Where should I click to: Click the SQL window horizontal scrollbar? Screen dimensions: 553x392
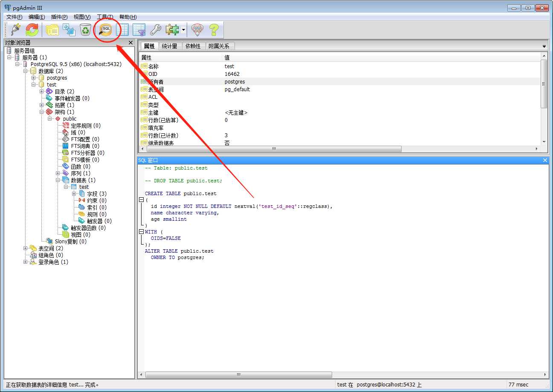tap(239, 375)
